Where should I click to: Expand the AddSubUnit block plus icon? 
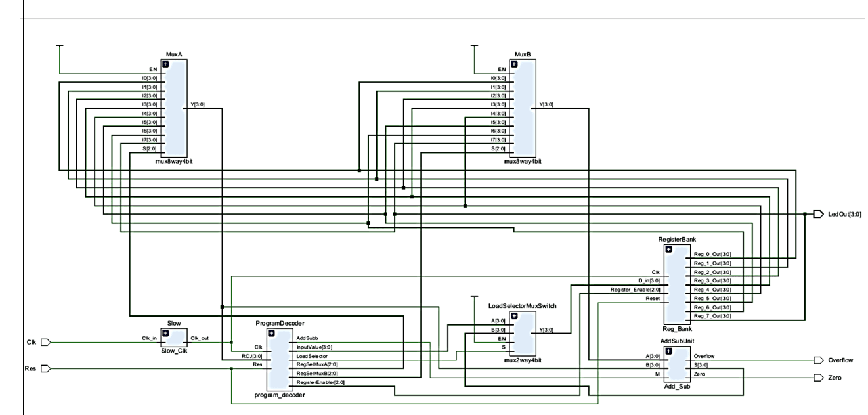point(668,351)
